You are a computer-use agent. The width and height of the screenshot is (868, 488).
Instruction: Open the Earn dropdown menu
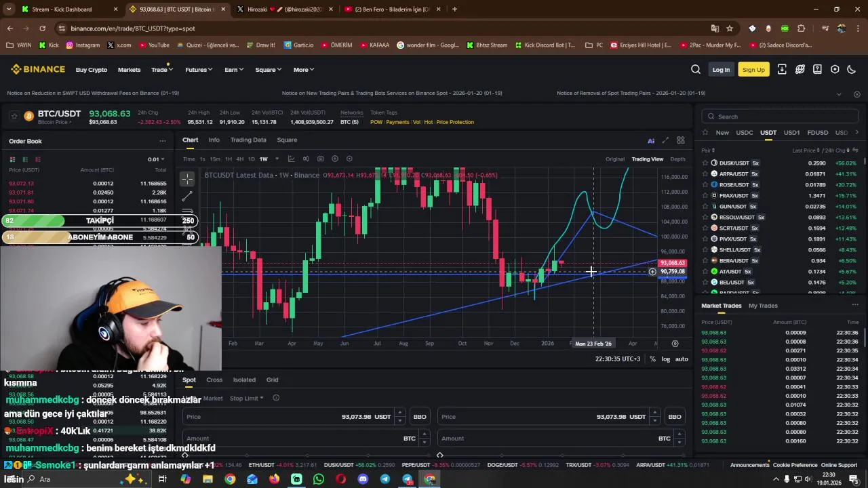[233, 69]
